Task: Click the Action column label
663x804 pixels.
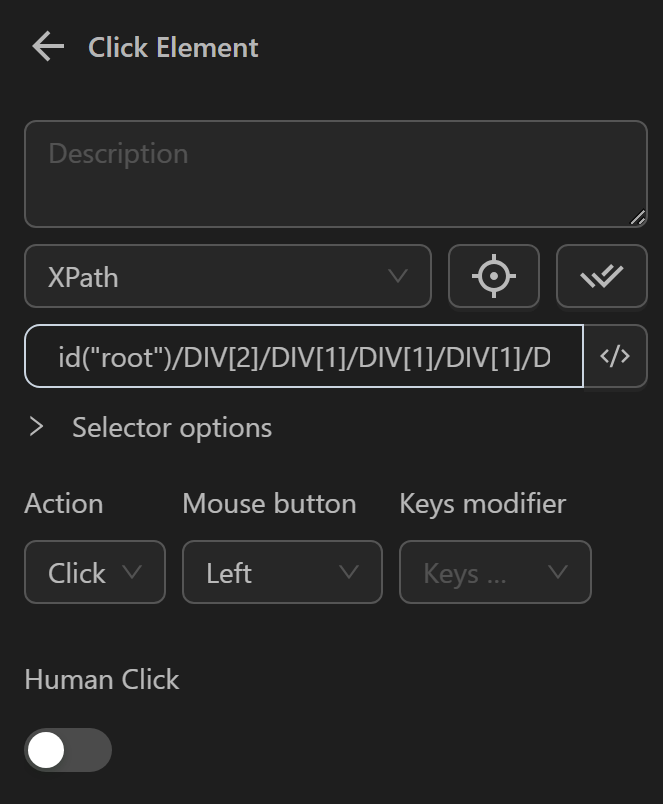Action: (63, 504)
